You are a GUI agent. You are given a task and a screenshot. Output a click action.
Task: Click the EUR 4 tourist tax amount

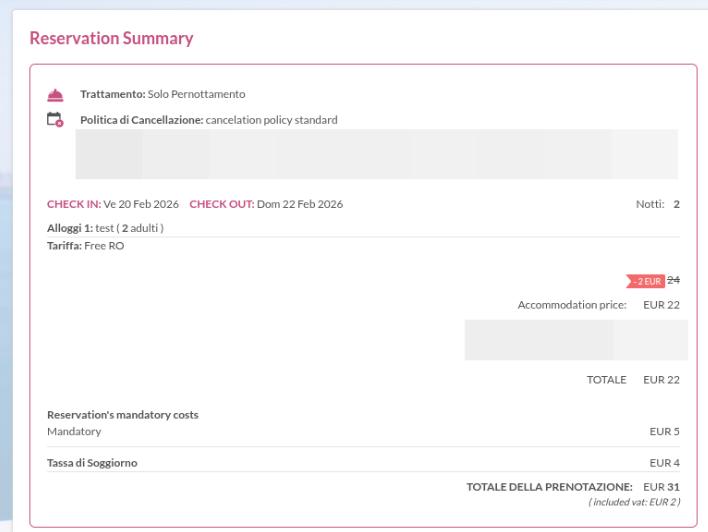664,463
